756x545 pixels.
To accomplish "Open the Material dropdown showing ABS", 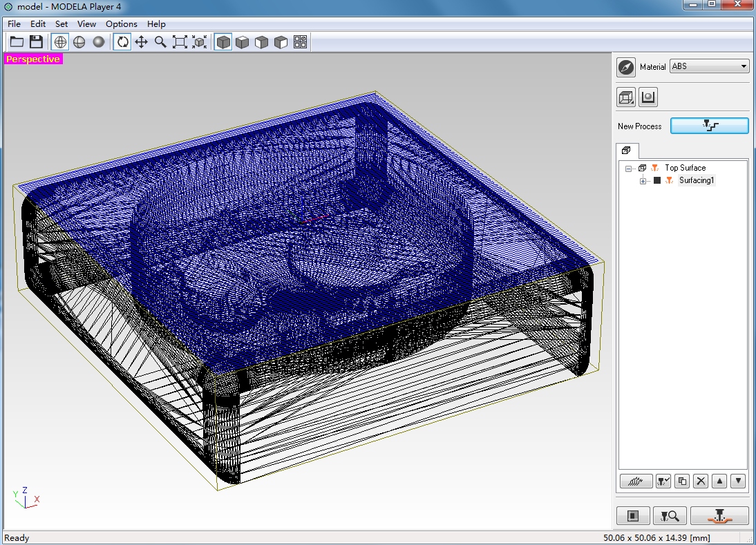I will [x=709, y=66].
